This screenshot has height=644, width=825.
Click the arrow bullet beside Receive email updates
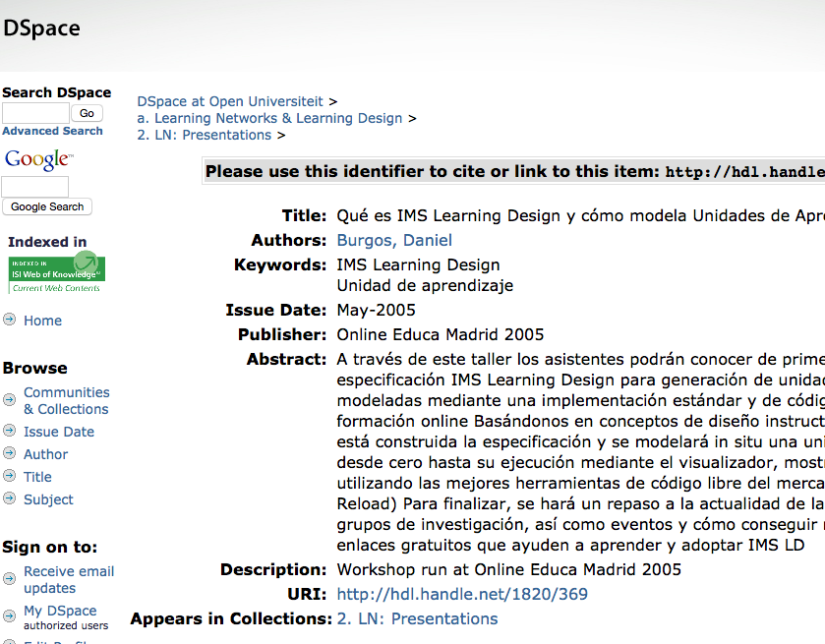(x=9, y=579)
